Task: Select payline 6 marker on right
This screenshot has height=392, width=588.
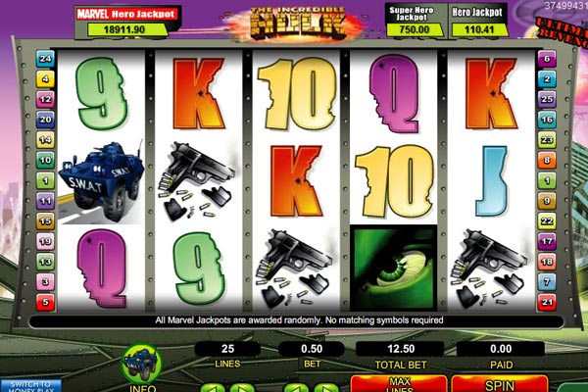Action: pos(547,59)
